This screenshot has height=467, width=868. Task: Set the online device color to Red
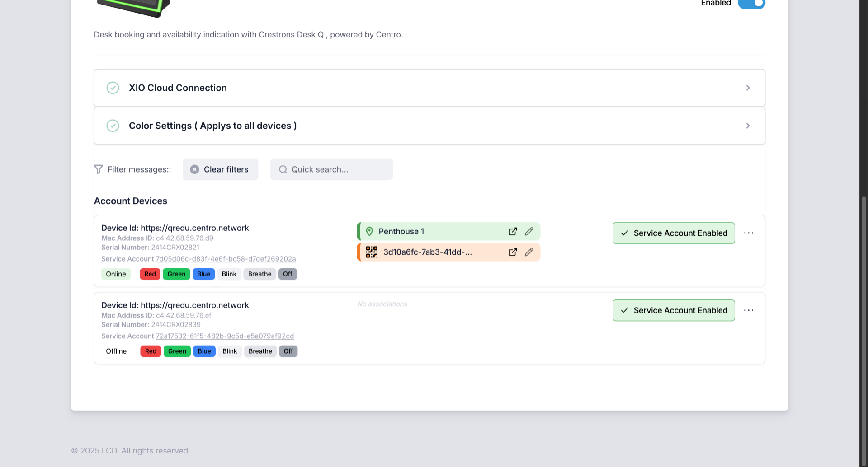click(x=150, y=274)
